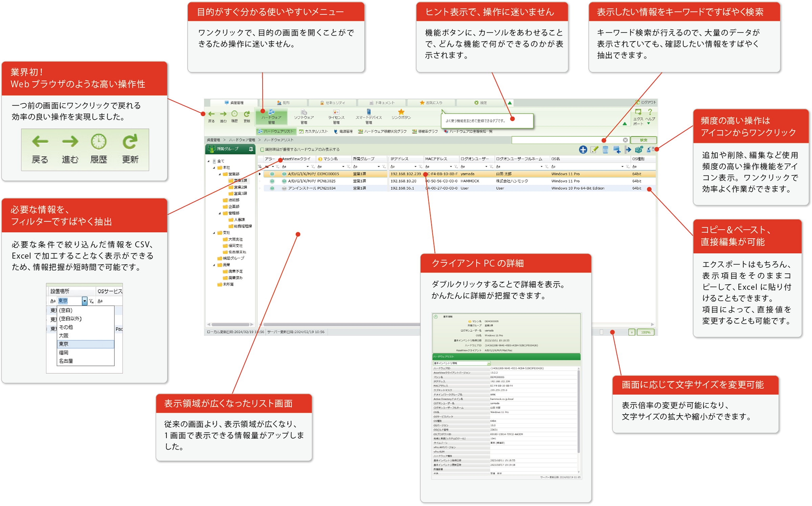Collapse the 本社 tree node
Screen dimensions: 812x506
pos(214,168)
